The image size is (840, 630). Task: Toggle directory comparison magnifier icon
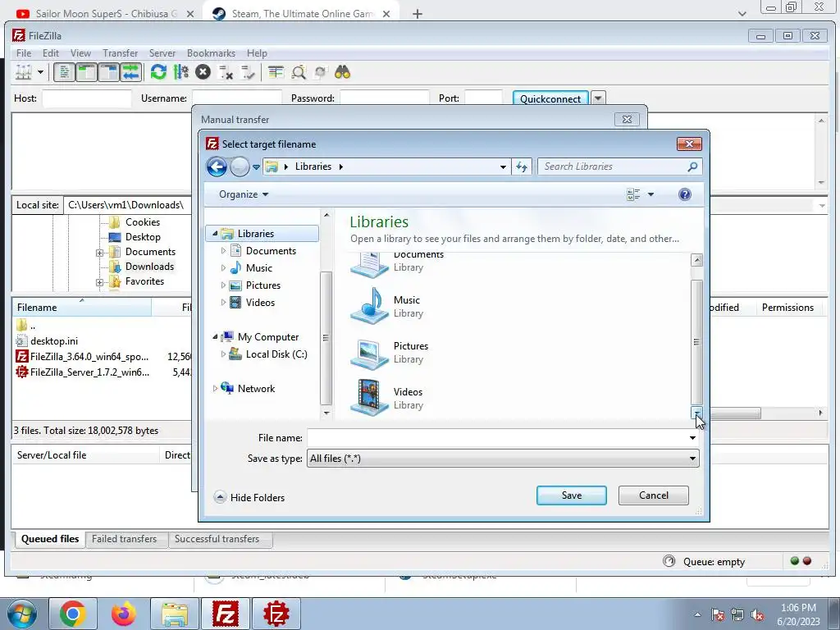(299, 72)
